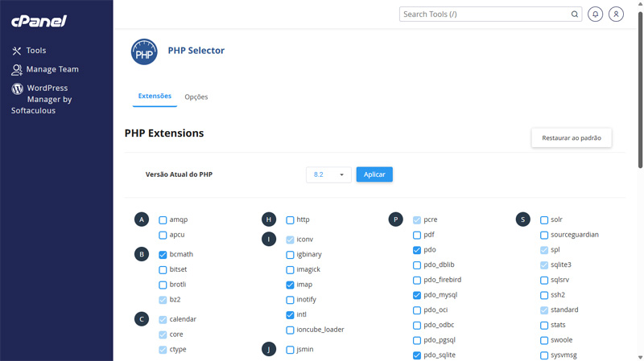Enable the swoole extension checkbox
Image resolution: width=644 pixels, height=361 pixels.
(x=544, y=340)
